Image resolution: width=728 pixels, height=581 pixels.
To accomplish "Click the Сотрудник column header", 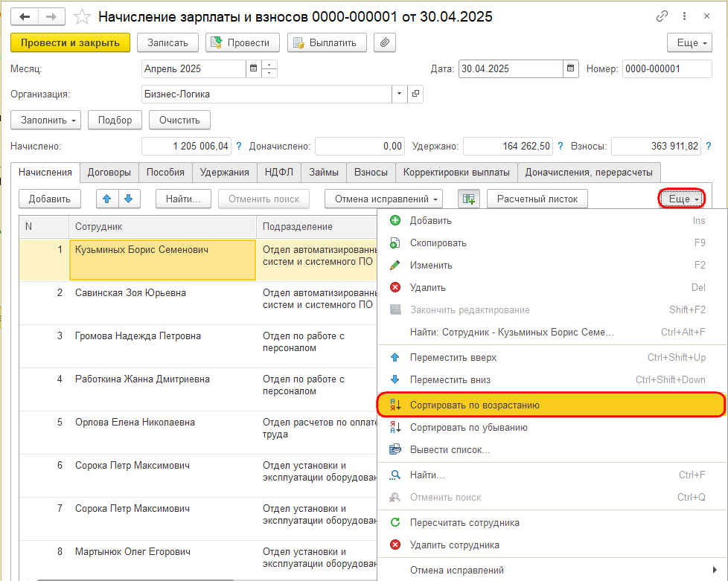I will pos(162,227).
